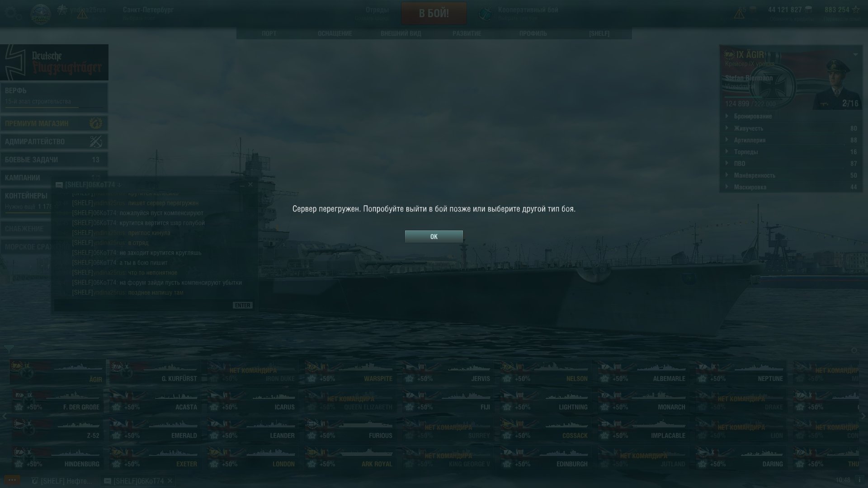The image size is (868, 488).
Task: Click OK to dismiss server overloaded message
Action: (434, 236)
